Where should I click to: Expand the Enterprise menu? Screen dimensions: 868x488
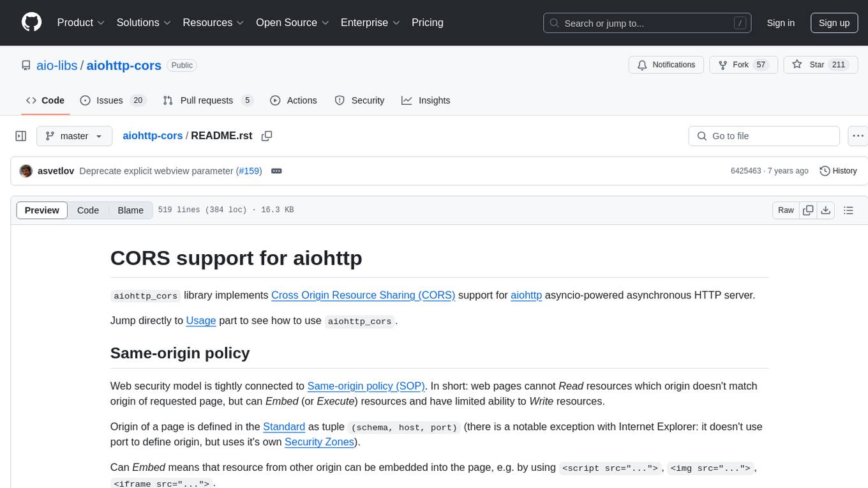tap(370, 22)
